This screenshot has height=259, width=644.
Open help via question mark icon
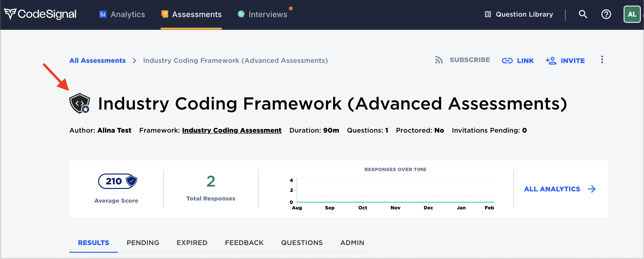pyautogui.click(x=606, y=14)
